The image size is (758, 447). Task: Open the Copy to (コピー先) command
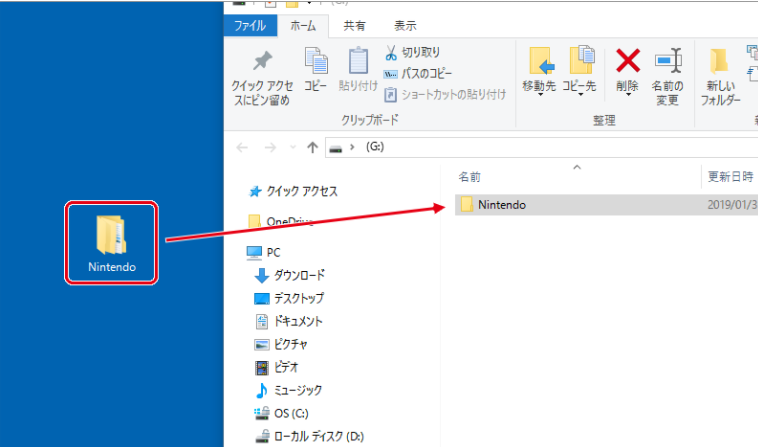click(x=579, y=69)
